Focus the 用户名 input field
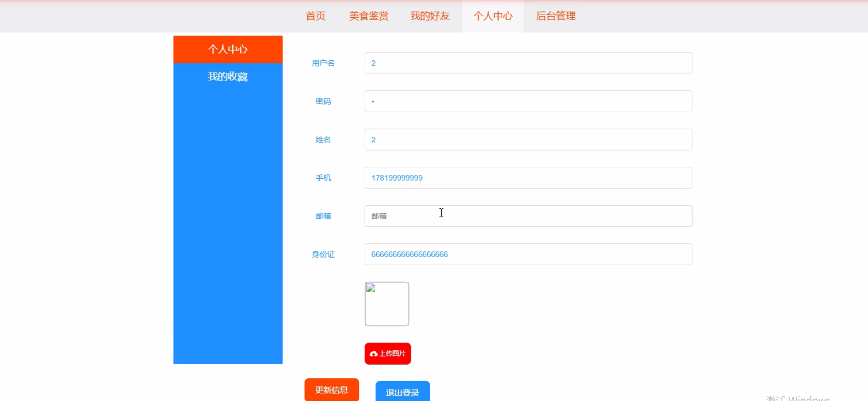 coord(528,63)
